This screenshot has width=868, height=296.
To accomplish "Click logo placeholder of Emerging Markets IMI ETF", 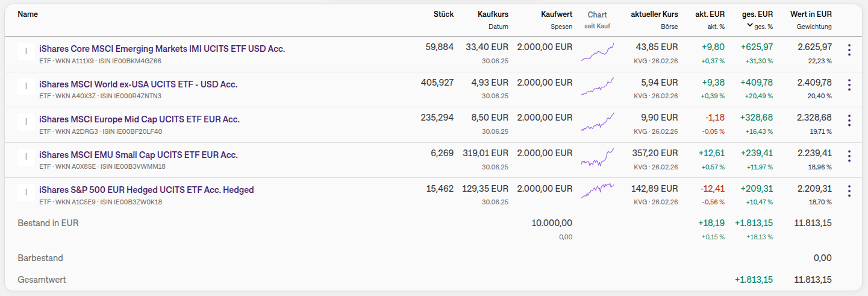I will point(26,52).
